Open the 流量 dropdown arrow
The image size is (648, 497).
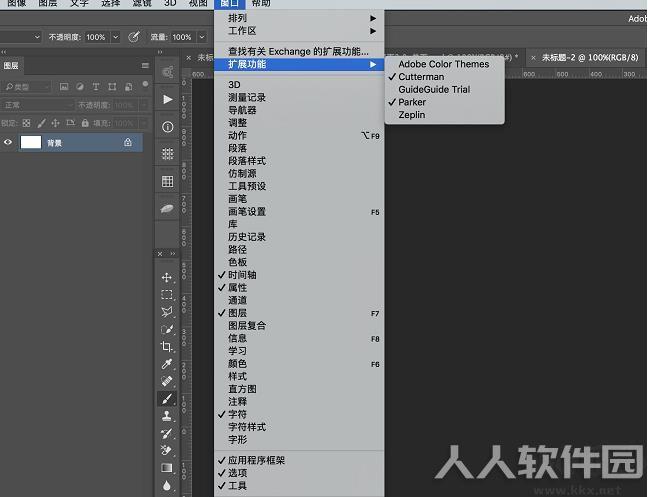tap(202, 37)
